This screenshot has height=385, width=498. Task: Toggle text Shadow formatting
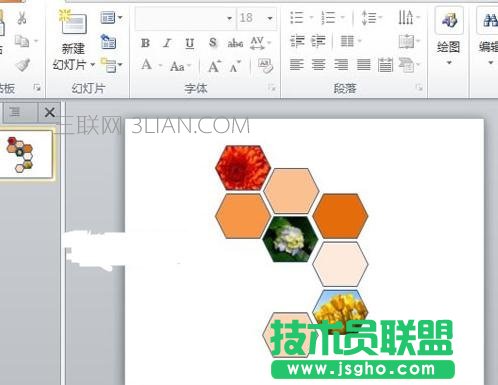pyautogui.click(x=213, y=43)
